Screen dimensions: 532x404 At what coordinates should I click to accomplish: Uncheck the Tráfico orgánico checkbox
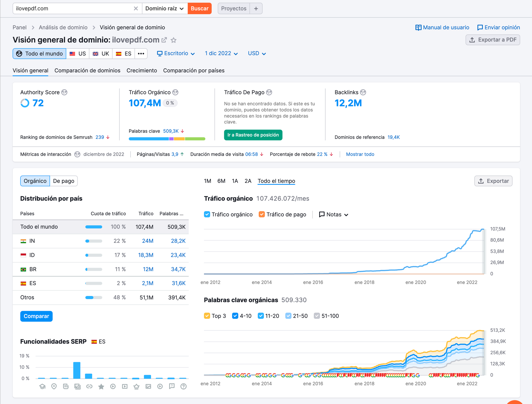207,215
